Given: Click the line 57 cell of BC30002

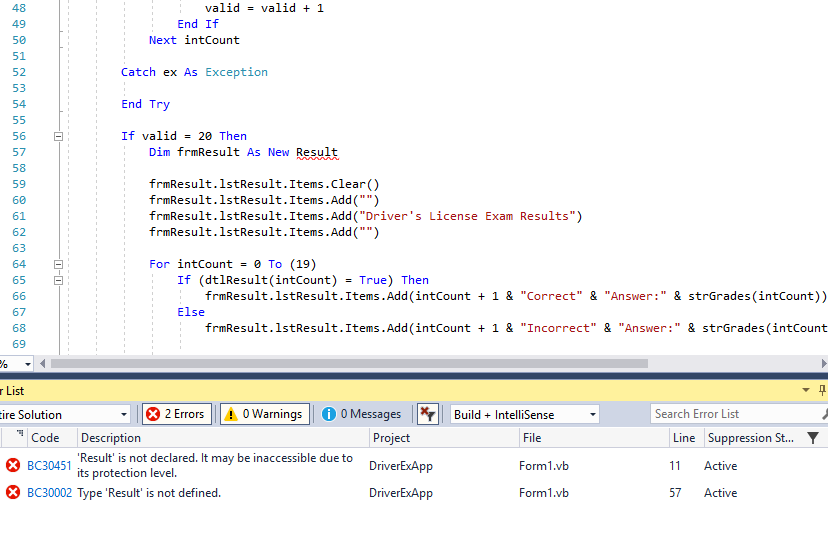Looking at the screenshot, I should (x=675, y=493).
